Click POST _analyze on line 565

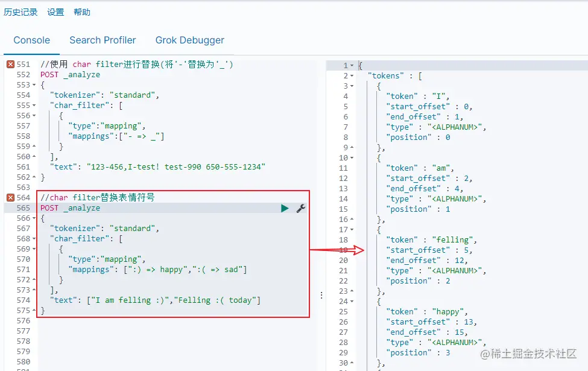[70, 208]
